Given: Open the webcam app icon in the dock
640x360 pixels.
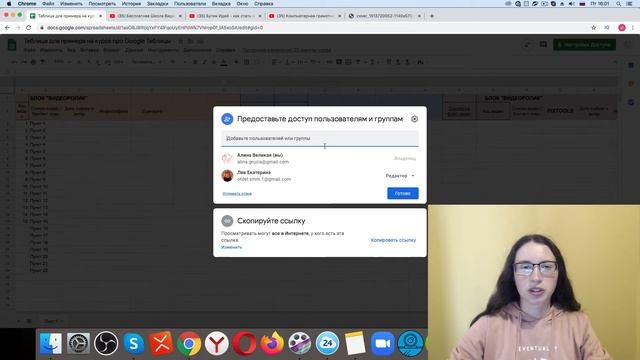Looking at the screenshot, I should tap(410, 343).
